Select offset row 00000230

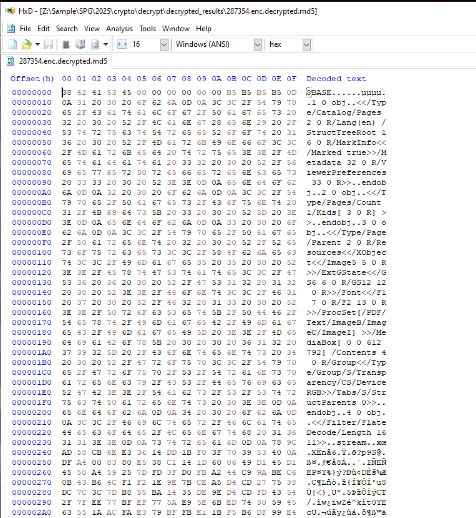[x=32, y=442]
